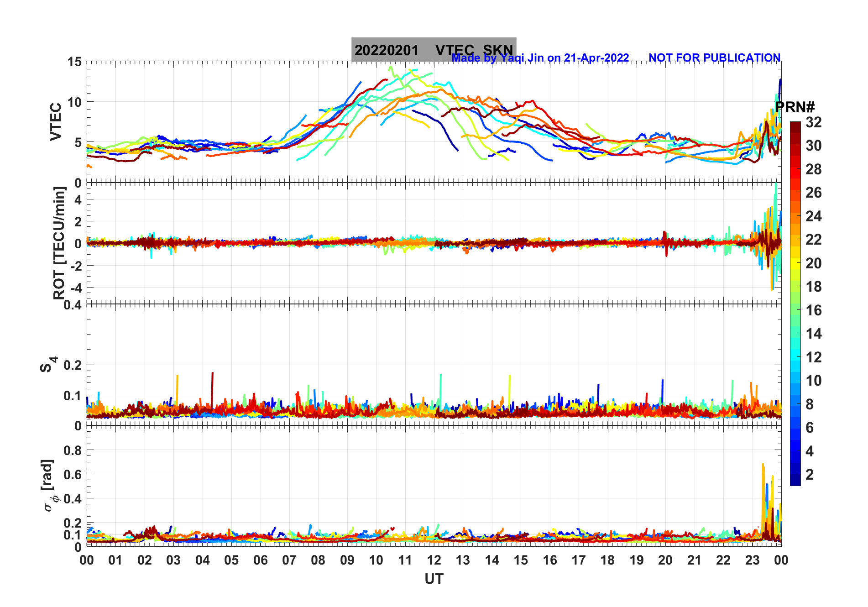Pick the dark red top of the PRN colorbar

click(x=795, y=126)
